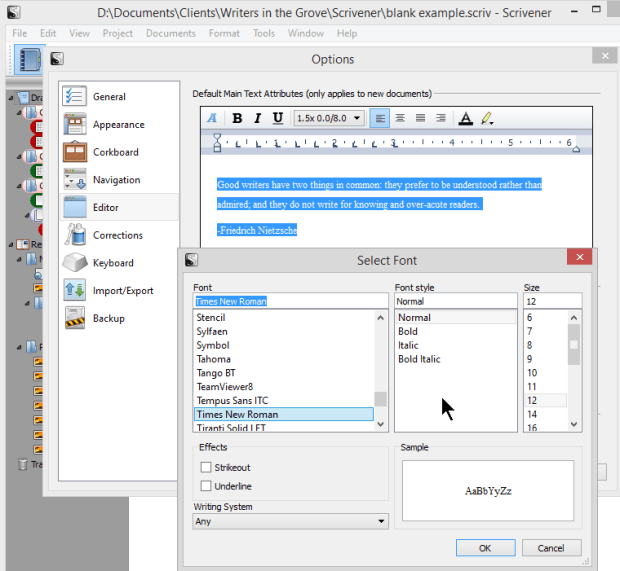Viewport: 620px width, 571px height.
Task: Click the Font name input field
Action: (x=291, y=301)
